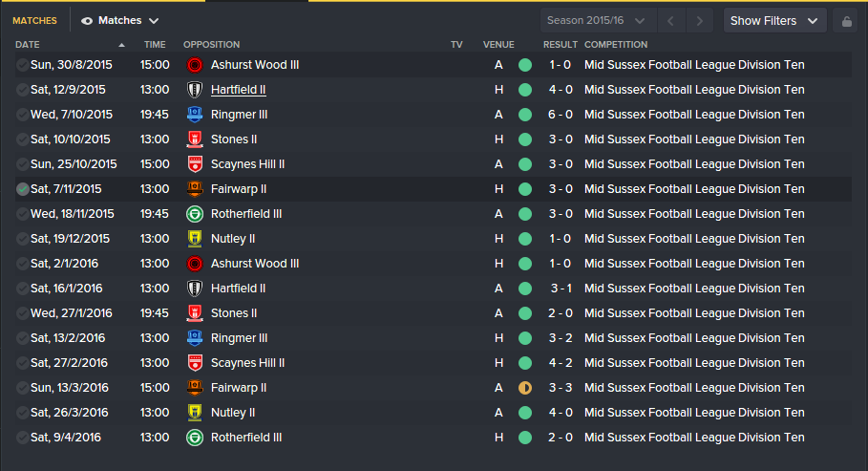
Task: Click Rotherfield III crest on 18/11/2015 row
Action: click(195, 214)
